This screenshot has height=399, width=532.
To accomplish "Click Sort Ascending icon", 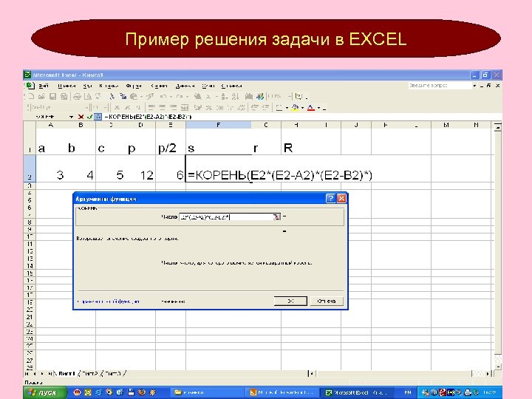I will 225,96.
